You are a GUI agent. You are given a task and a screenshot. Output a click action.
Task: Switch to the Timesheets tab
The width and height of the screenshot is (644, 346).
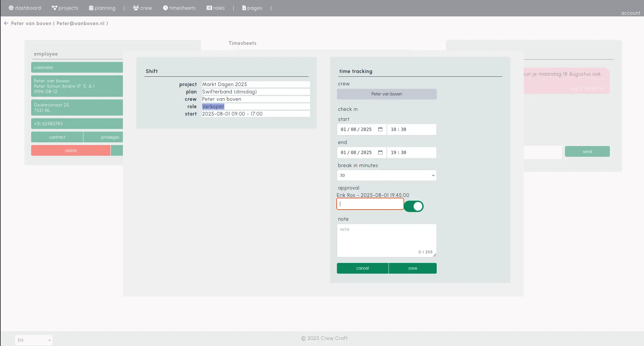[242, 43]
